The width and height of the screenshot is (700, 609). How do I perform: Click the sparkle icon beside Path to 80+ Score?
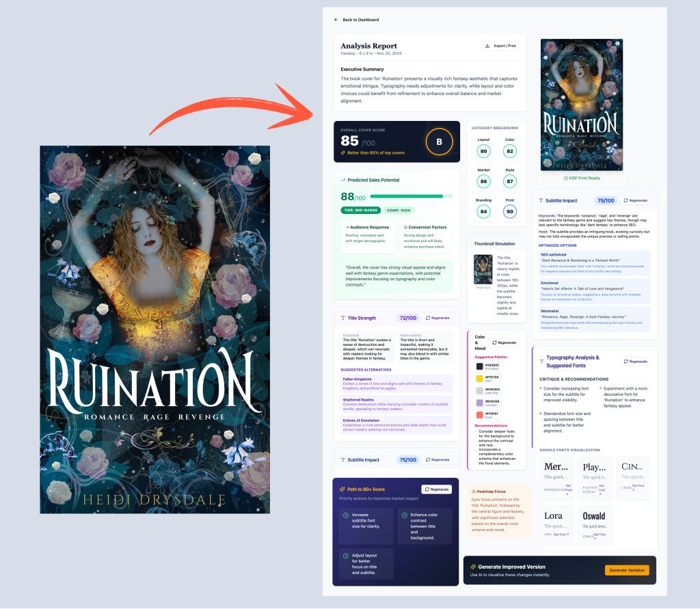click(342, 489)
